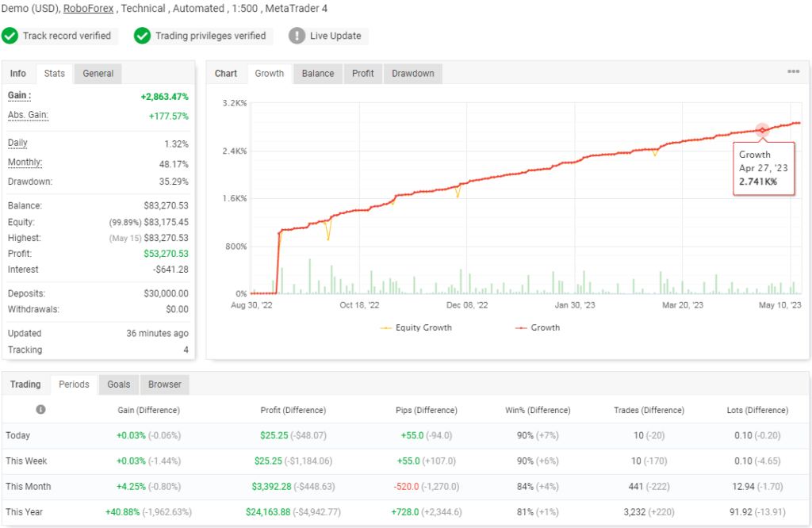812x528 pixels.
Task: Click the Abs. Gain label
Action: point(28,116)
